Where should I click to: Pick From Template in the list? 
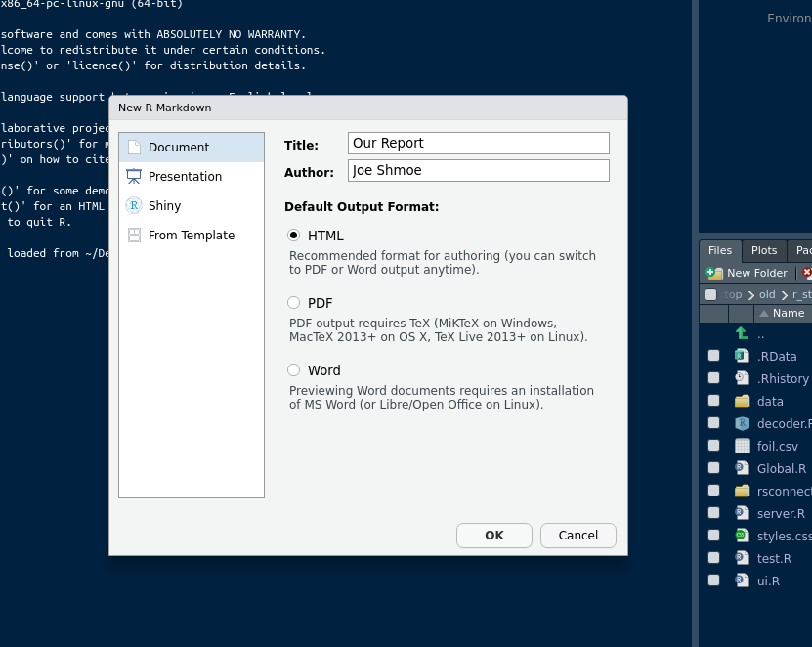pyautogui.click(x=191, y=236)
